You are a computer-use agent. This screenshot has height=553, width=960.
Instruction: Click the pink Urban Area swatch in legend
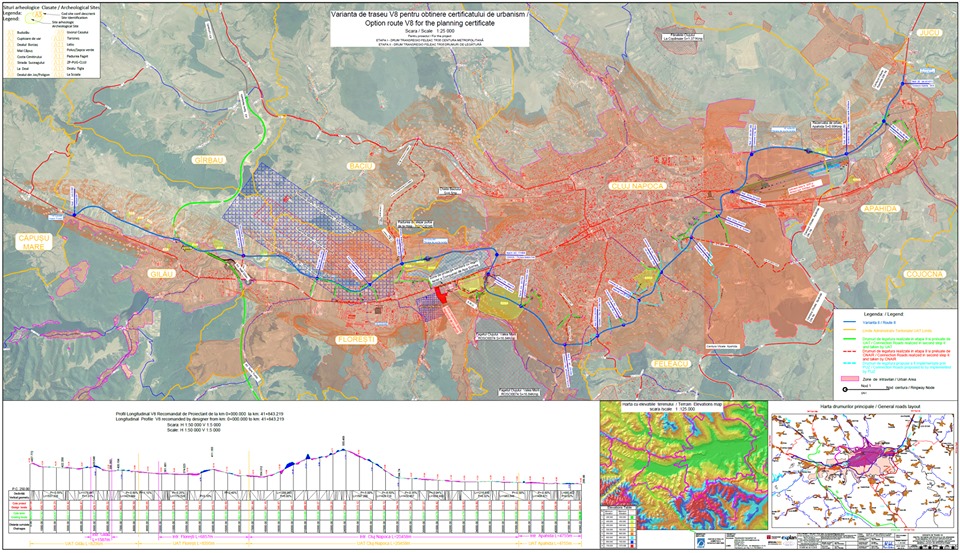pos(850,378)
